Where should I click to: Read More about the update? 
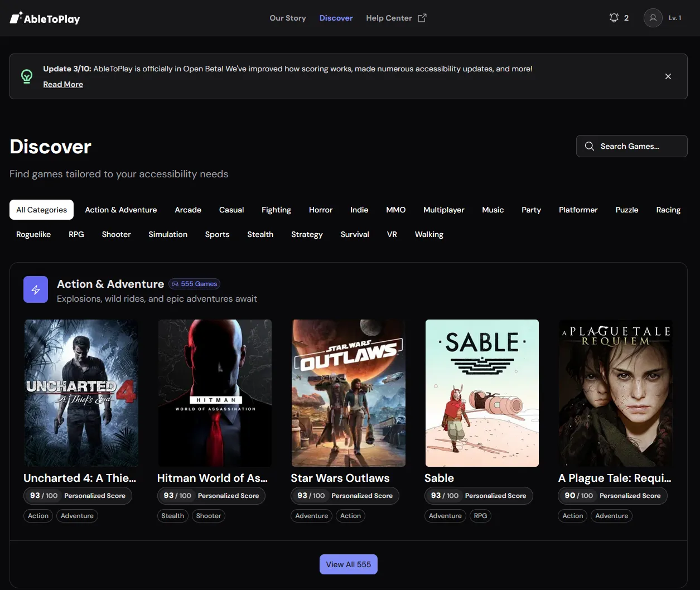click(63, 84)
